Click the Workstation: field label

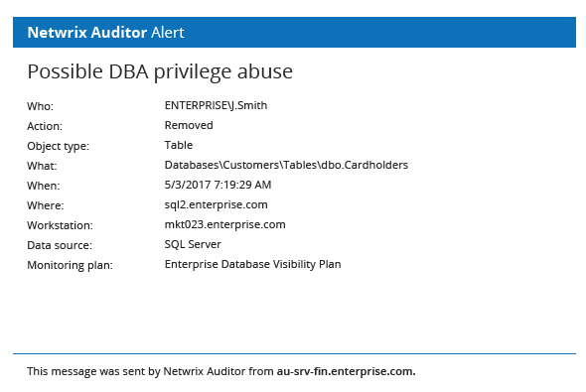pos(60,225)
